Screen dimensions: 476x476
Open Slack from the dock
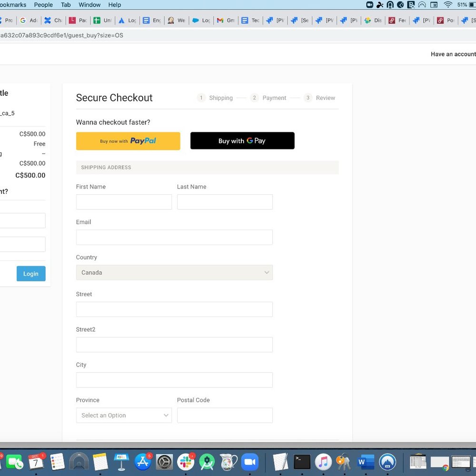tap(186, 462)
